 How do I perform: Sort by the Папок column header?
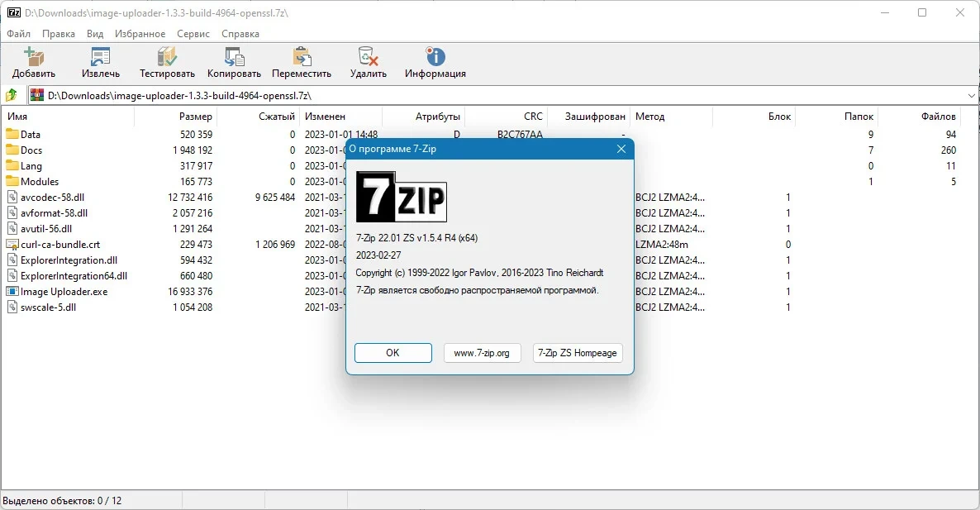836,117
